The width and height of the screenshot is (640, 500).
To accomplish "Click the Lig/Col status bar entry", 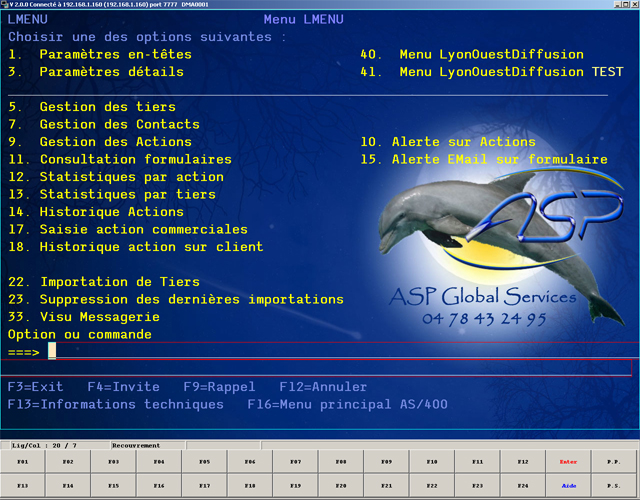I will click(x=44, y=445).
